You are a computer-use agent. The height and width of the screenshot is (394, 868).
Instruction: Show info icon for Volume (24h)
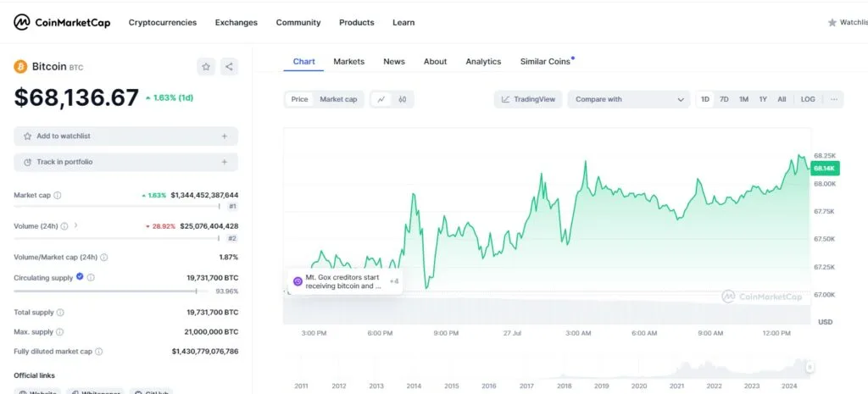tap(64, 226)
